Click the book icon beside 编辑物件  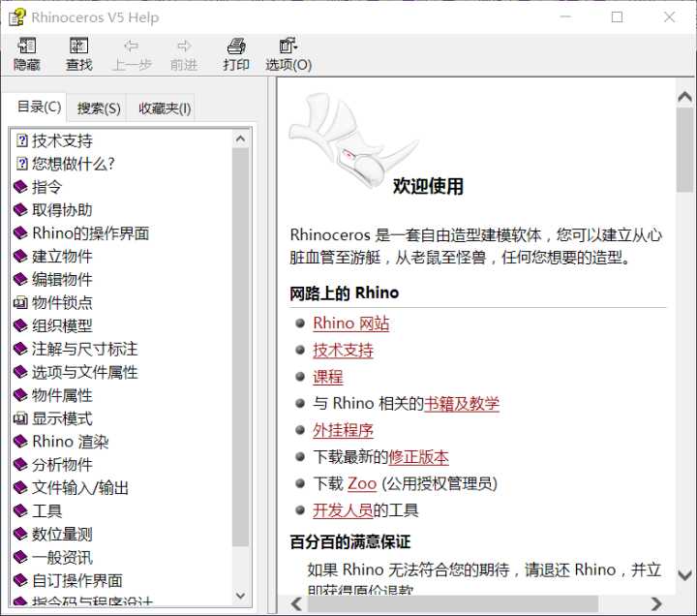20,279
